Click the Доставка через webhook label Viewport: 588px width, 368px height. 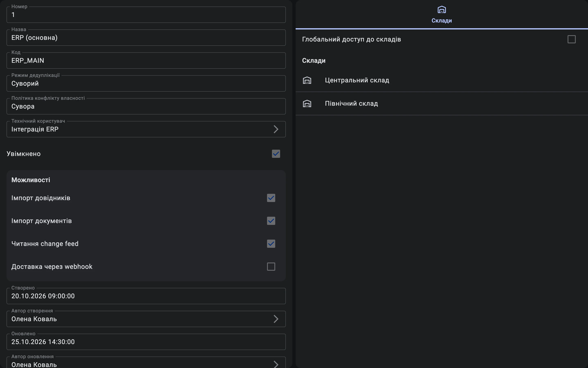(x=52, y=267)
